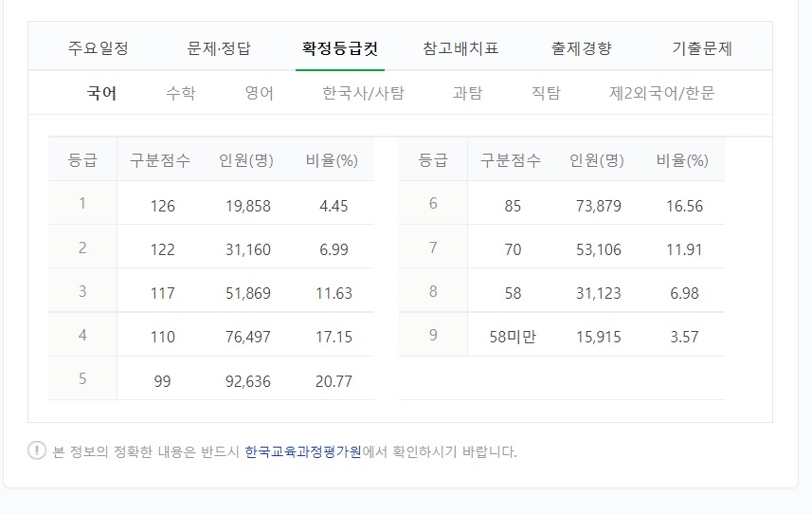Select the 17.15 ratio cell
Image resolution: width=812 pixels, height=514 pixels.
pos(334,338)
